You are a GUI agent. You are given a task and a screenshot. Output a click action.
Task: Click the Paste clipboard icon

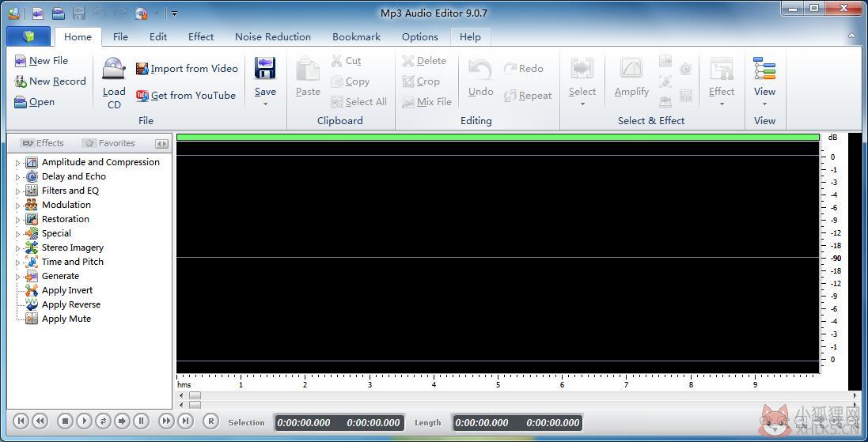point(308,69)
